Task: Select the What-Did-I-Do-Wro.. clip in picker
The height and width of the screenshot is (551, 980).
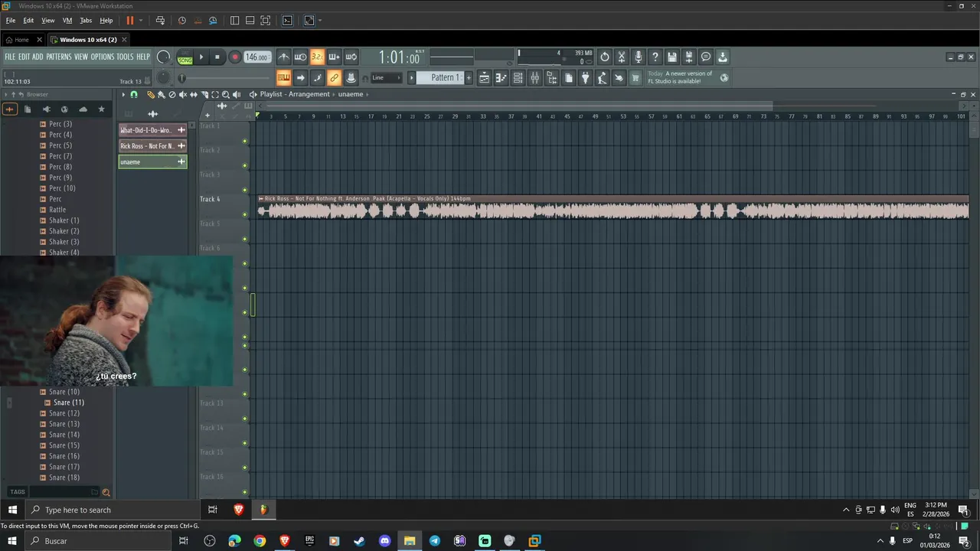Action: coord(152,130)
